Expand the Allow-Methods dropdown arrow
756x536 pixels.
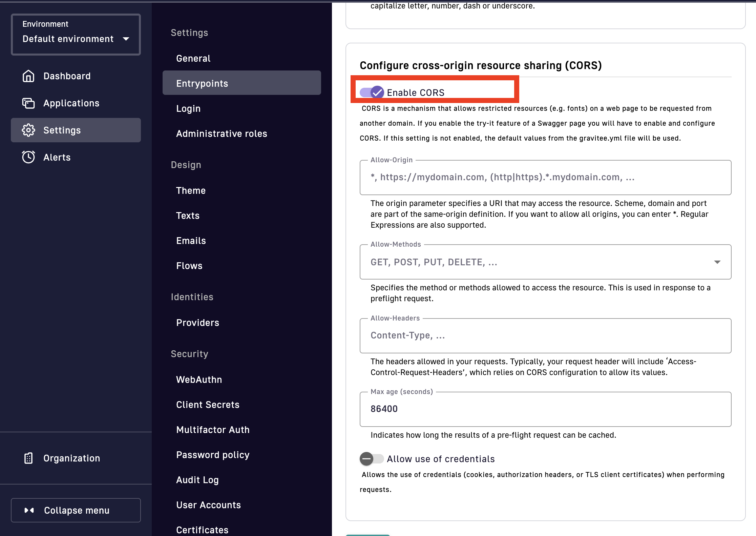coord(717,262)
